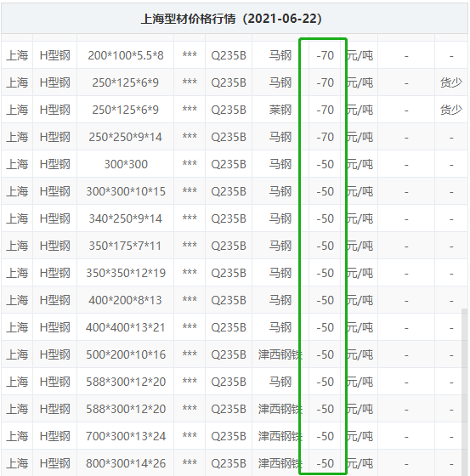Click the 340*250*9*14 specification cell
The height and width of the screenshot is (476, 470).
coord(126,218)
